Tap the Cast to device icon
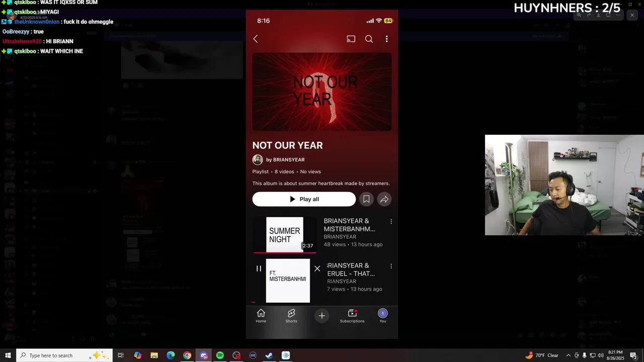The image size is (644, 362). pyautogui.click(x=351, y=39)
